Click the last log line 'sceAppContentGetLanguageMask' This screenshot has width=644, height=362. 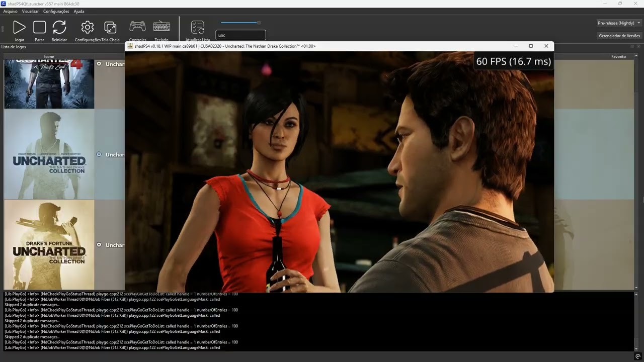click(x=112, y=347)
